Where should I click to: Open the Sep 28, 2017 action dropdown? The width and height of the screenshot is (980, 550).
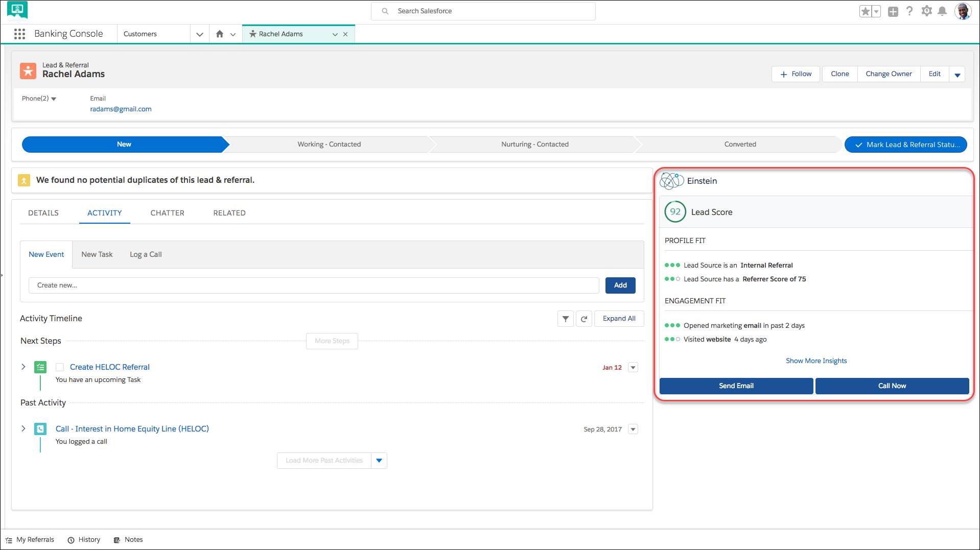[633, 429]
